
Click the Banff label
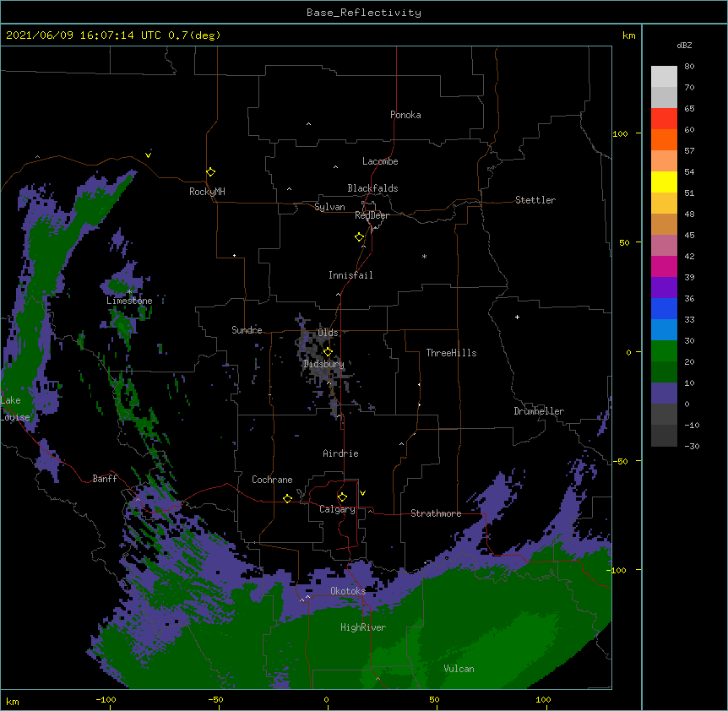[105, 479]
